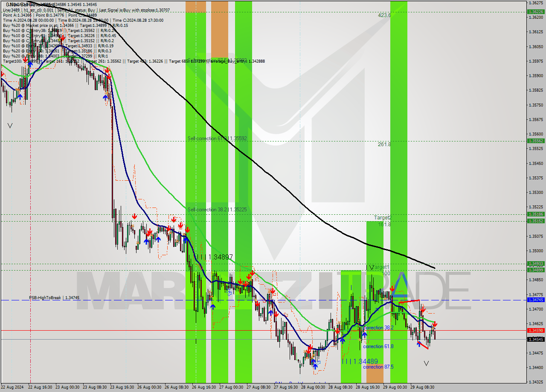Click the Line:3489 status info line
Viewport: 546px width, 392px height.
(86, 10)
